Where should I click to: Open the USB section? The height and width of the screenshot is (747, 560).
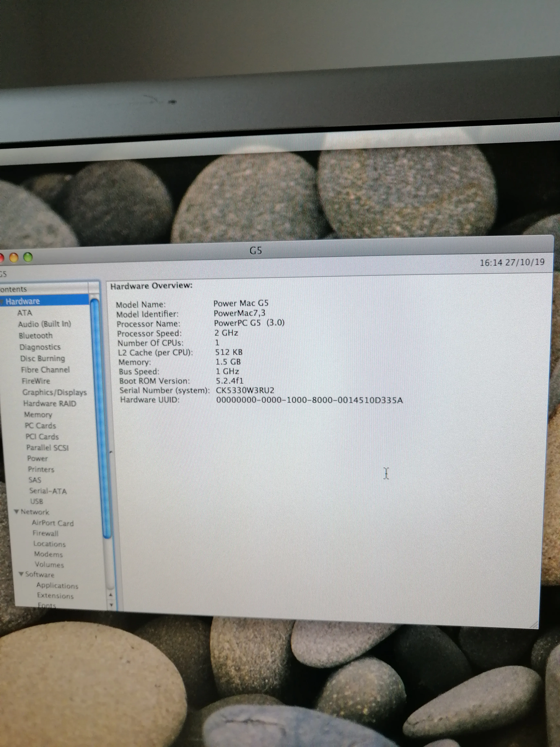point(36,501)
